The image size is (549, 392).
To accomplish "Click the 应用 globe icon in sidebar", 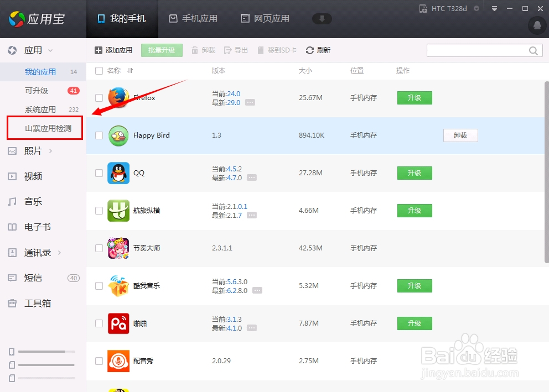I will [12, 50].
